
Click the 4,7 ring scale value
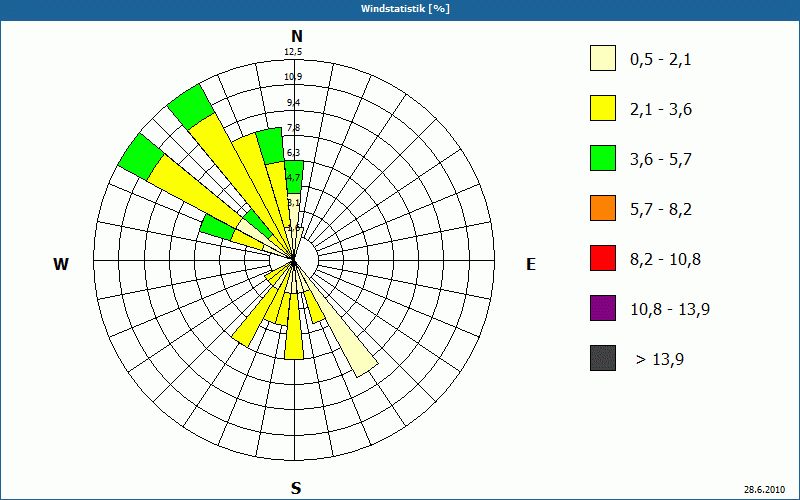click(x=293, y=178)
